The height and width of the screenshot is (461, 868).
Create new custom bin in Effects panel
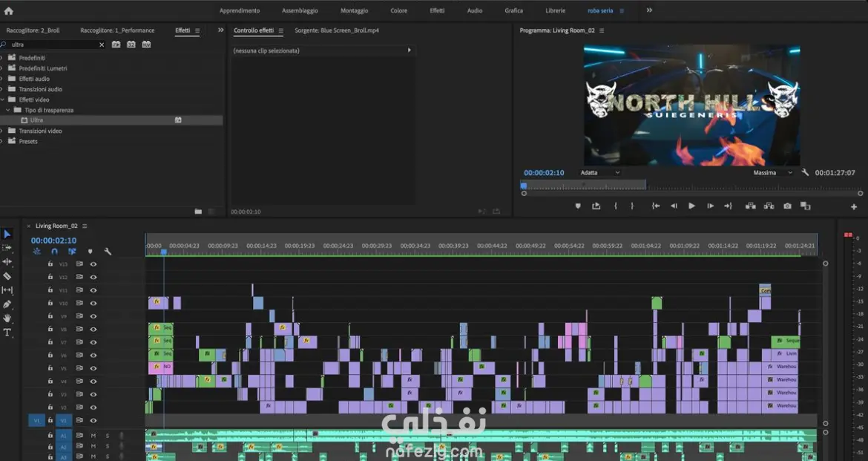(198, 211)
